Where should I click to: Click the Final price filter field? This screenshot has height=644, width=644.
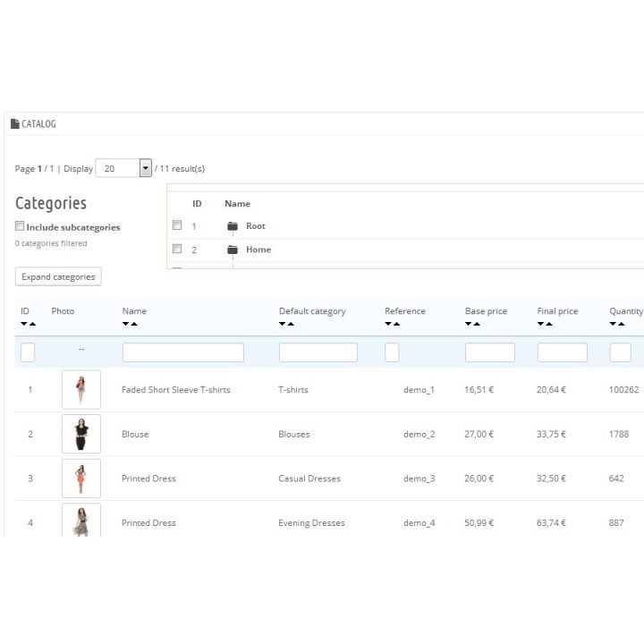pyautogui.click(x=563, y=352)
